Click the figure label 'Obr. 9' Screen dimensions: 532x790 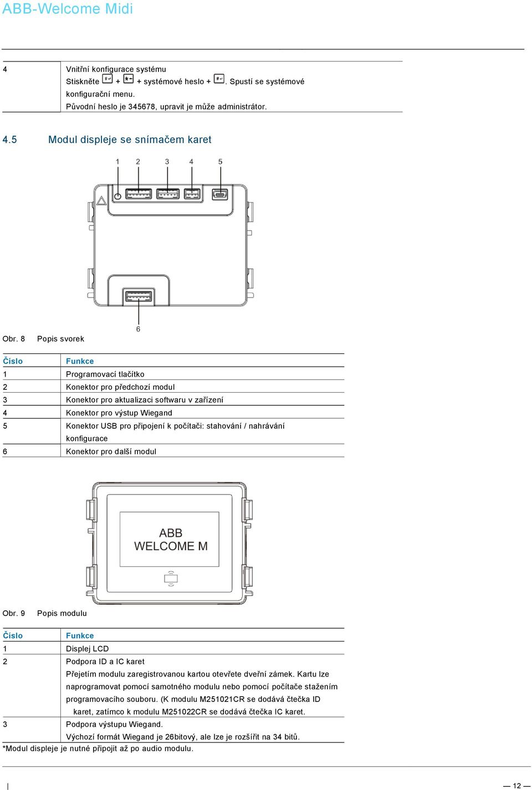click(14, 613)
